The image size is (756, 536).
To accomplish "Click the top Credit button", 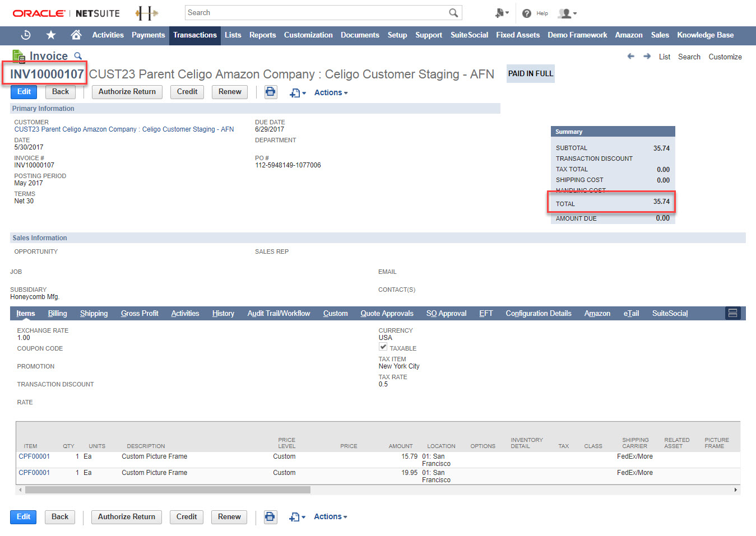I will 187,92.
